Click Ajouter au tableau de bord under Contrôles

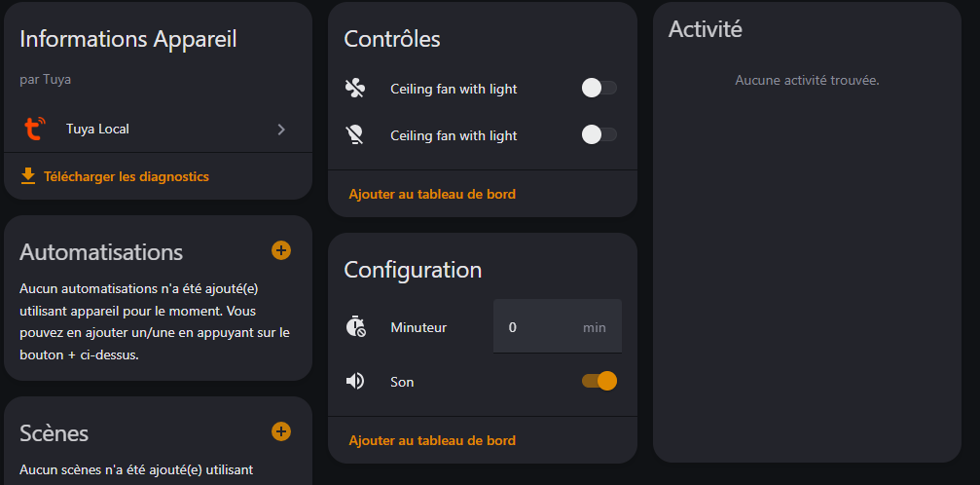432,194
